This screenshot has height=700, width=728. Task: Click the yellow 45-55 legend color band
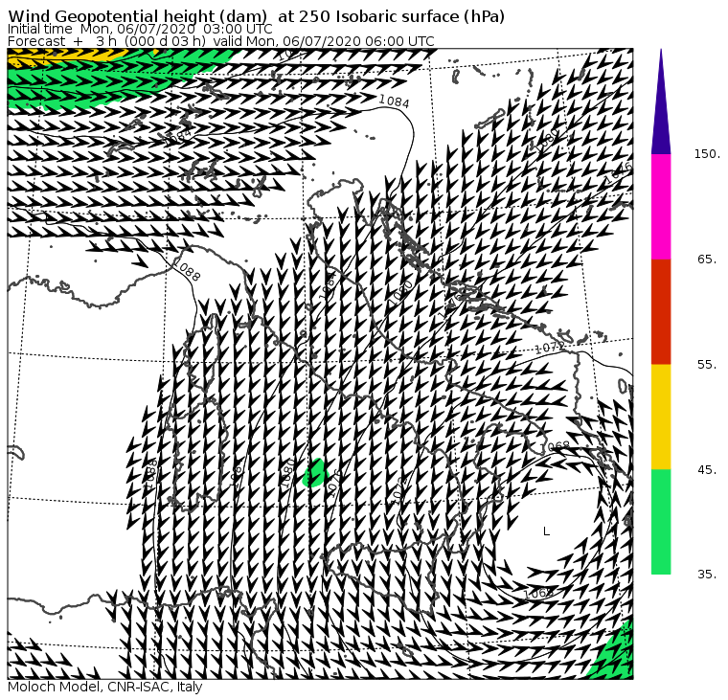[661, 417]
